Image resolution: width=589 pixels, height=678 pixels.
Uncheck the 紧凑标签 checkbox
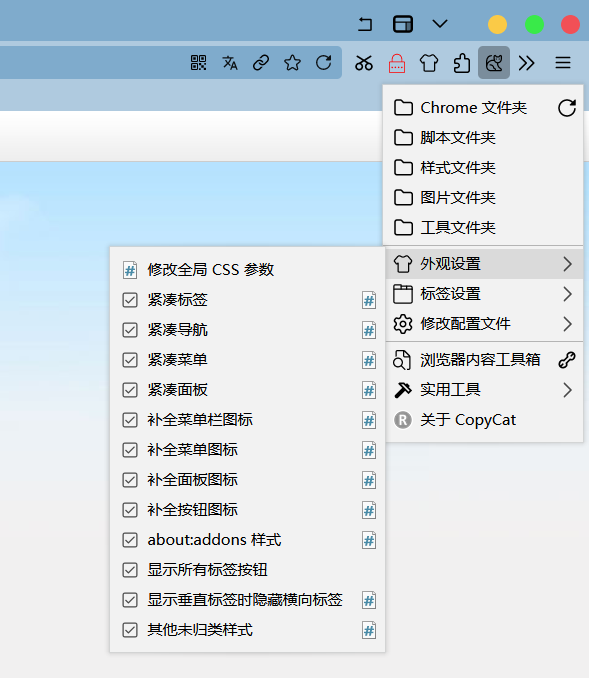tap(130, 300)
